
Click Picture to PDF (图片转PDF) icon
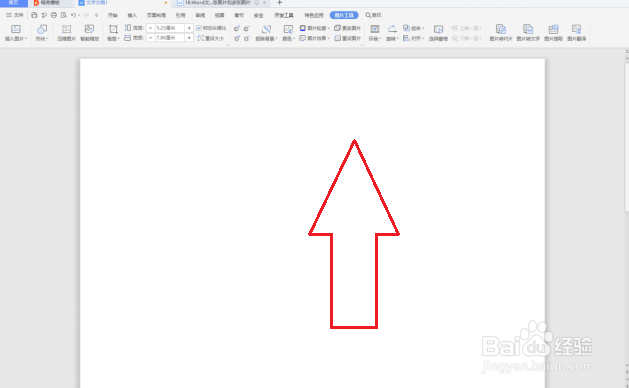[501, 29]
